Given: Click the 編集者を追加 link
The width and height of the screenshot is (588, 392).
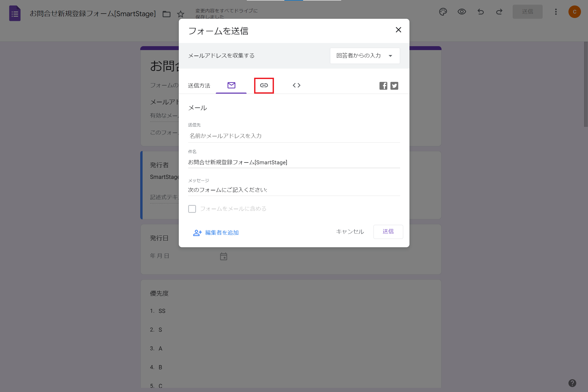Looking at the screenshot, I should [x=216, y=233].
